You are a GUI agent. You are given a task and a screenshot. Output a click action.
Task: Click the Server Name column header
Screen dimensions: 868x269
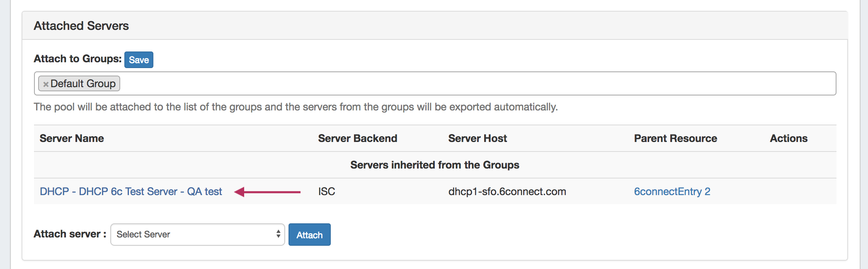(x=72, y=139)
